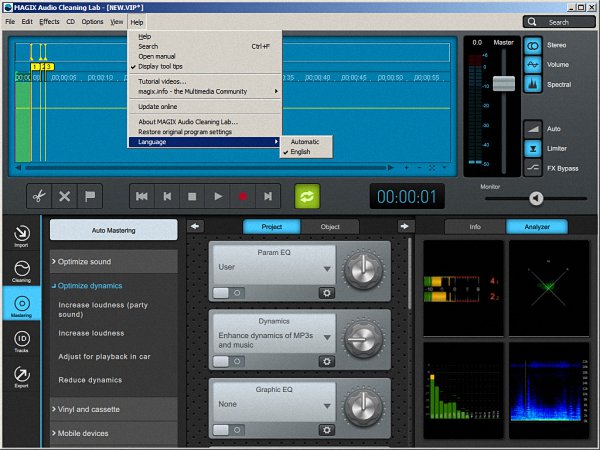Image resolution: width=600 pixels, height=450 pixels.
Task: Open the Cleaning section icon
Action: [x=22, y=271]
